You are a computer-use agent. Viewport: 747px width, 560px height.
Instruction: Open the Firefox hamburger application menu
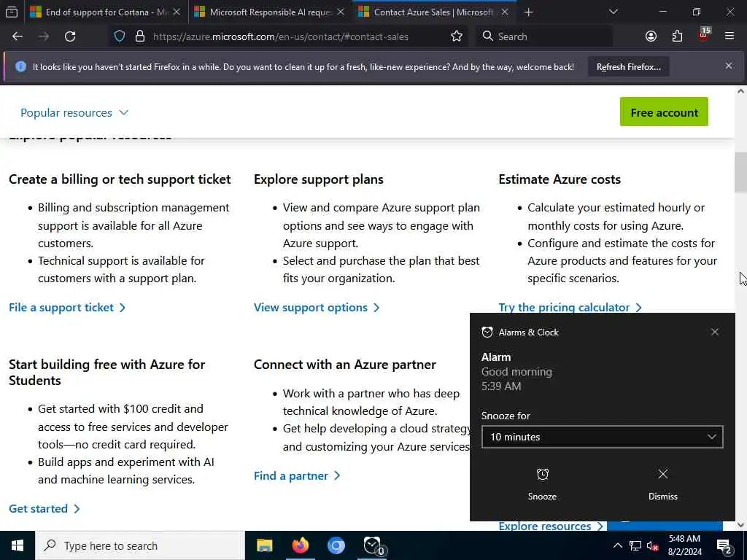click(x=729, y=36)
